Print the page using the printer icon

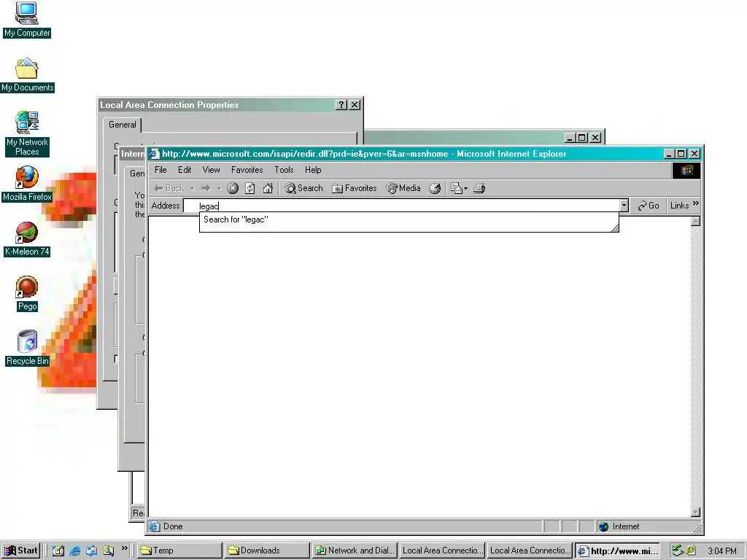tap(479, 189)
